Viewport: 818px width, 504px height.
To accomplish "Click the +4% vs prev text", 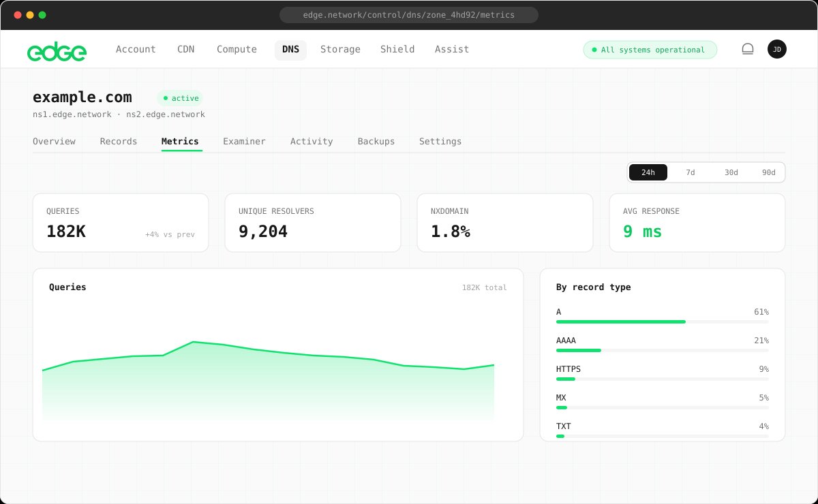I will point(170,234).
